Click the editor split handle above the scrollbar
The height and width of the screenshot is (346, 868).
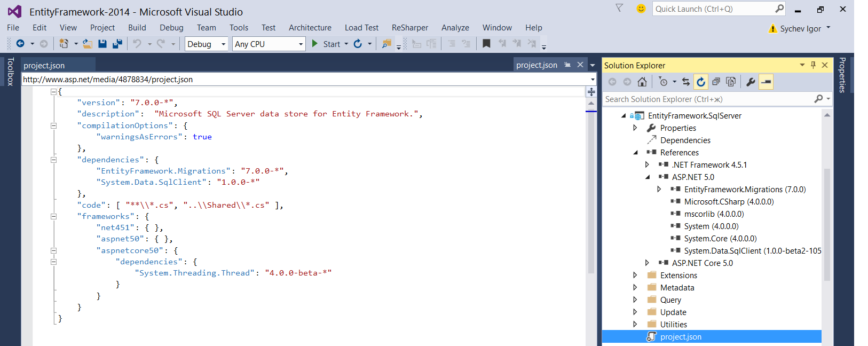tap(591, 92)
